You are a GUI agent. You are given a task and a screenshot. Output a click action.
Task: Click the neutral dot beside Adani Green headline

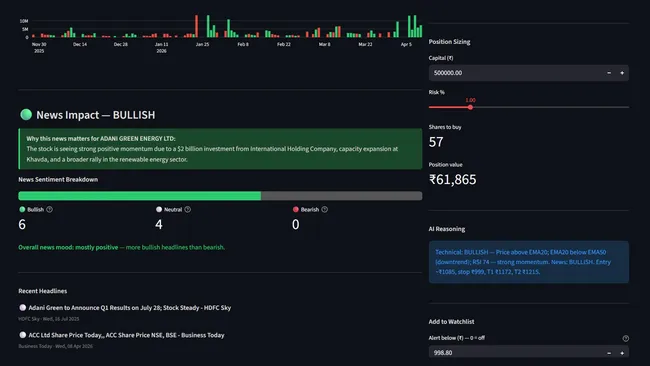pyautogui.click(x=23, y=308)
